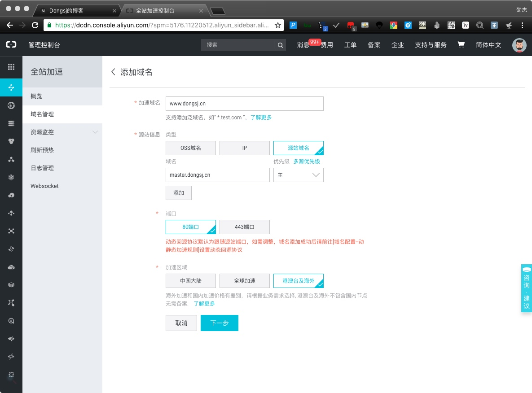The width and height of the screenshot is (532, 393).
Task: Click the SEO extension icon
Action: 422,25
